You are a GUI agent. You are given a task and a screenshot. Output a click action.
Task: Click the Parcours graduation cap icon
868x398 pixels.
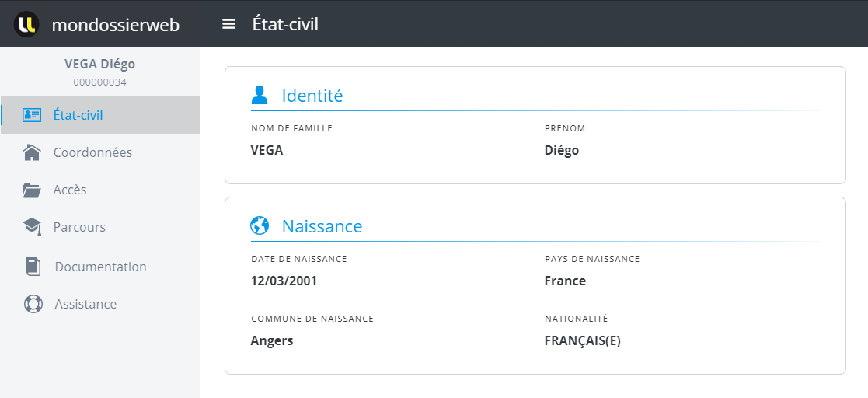pos(32,227)
